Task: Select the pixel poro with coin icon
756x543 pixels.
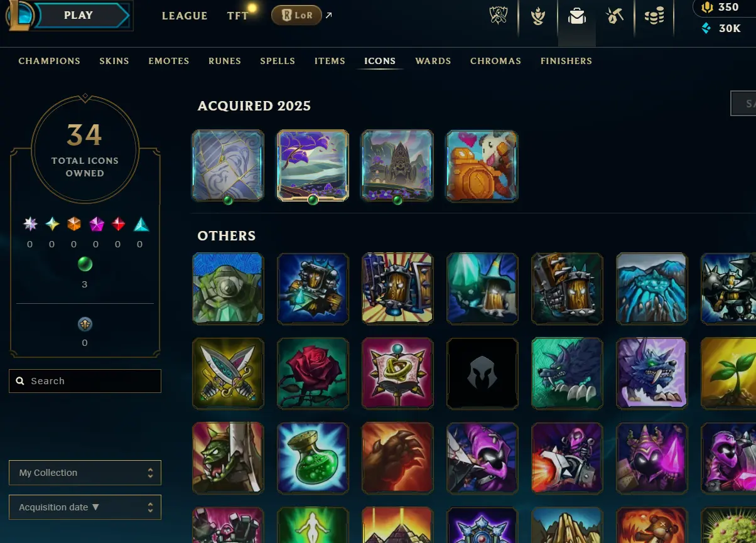Action: pyautogui.click(x=482, y=166)
